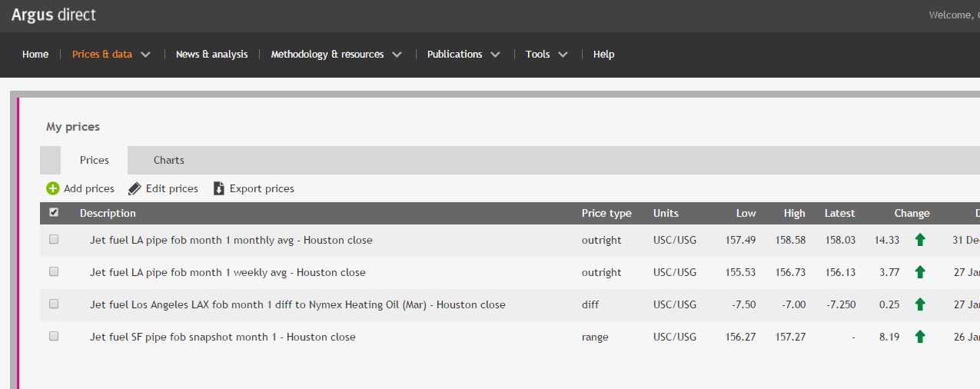Click green up arrow for weekly avg row
Image resolution: width=980 pixels, height=389 pixels.
[x=919, y=272]
